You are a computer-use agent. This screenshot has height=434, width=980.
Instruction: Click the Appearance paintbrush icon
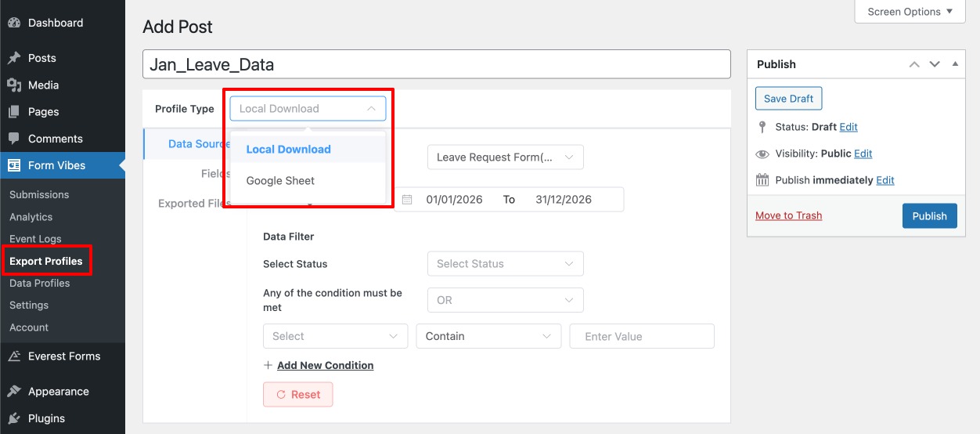(x=14, y=392)
